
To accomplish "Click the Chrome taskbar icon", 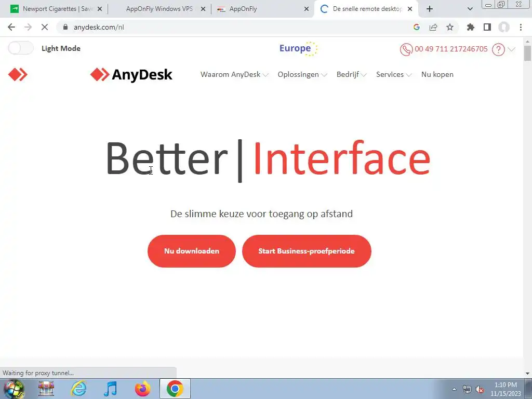I will point(175,389).
